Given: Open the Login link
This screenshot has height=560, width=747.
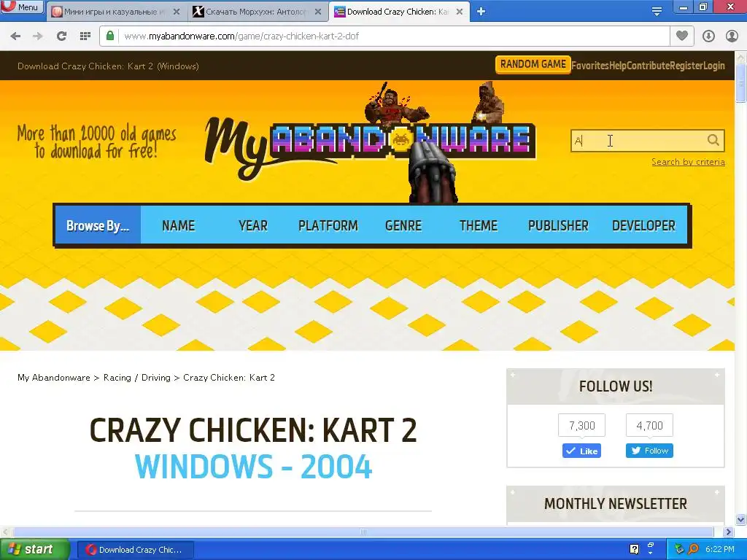Looking at the screenshot, I should (713, 66).
